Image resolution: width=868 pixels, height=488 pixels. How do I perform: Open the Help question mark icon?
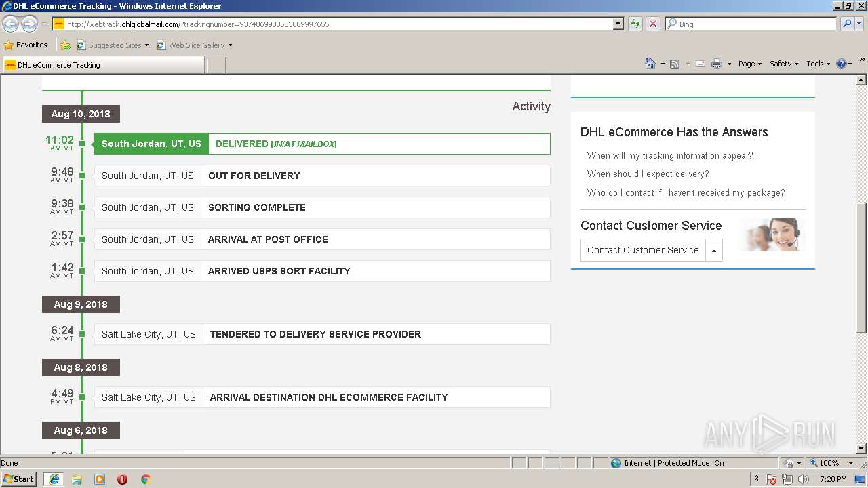point(842,64)
